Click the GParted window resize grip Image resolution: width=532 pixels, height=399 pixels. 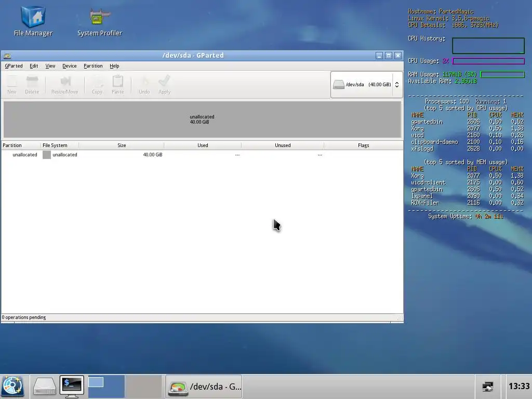click(x=400, y=318)
